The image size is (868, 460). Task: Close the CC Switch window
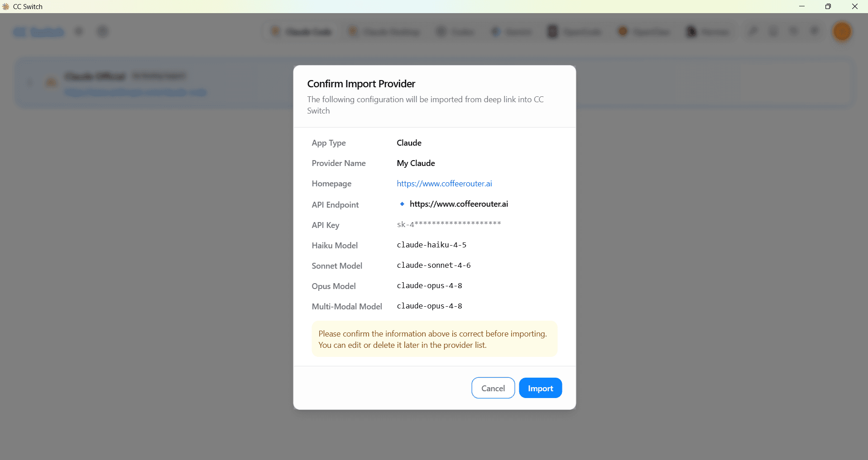(x=855, y=6)
